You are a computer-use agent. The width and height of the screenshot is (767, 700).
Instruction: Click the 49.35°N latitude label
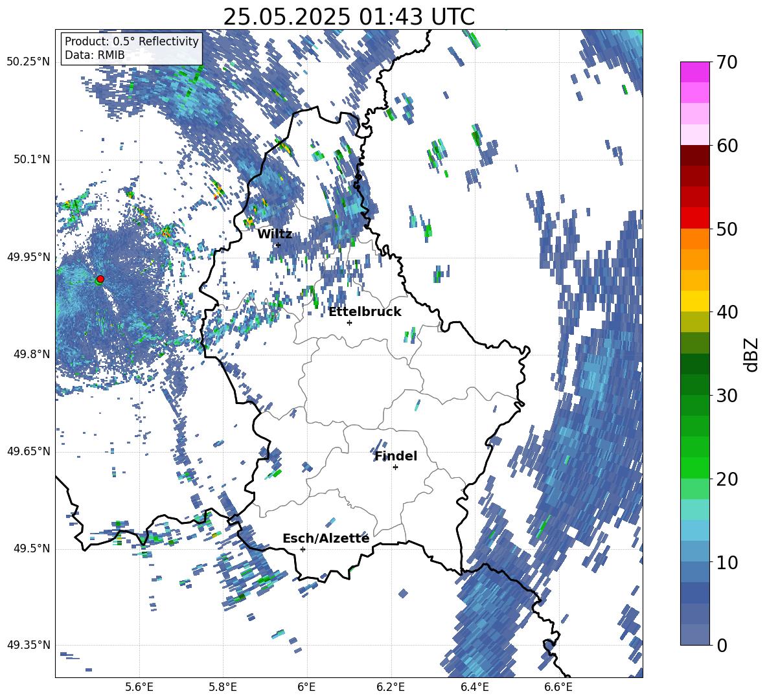(29, 645)
